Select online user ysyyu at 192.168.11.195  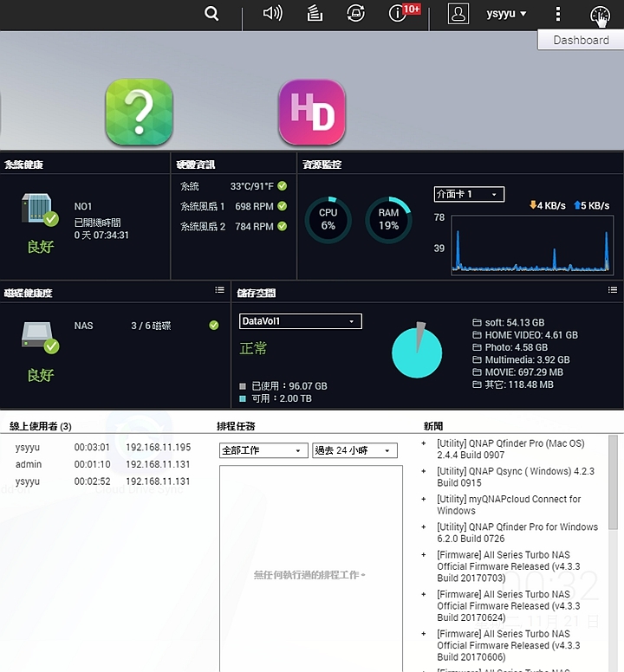click(x=103, y=447)
